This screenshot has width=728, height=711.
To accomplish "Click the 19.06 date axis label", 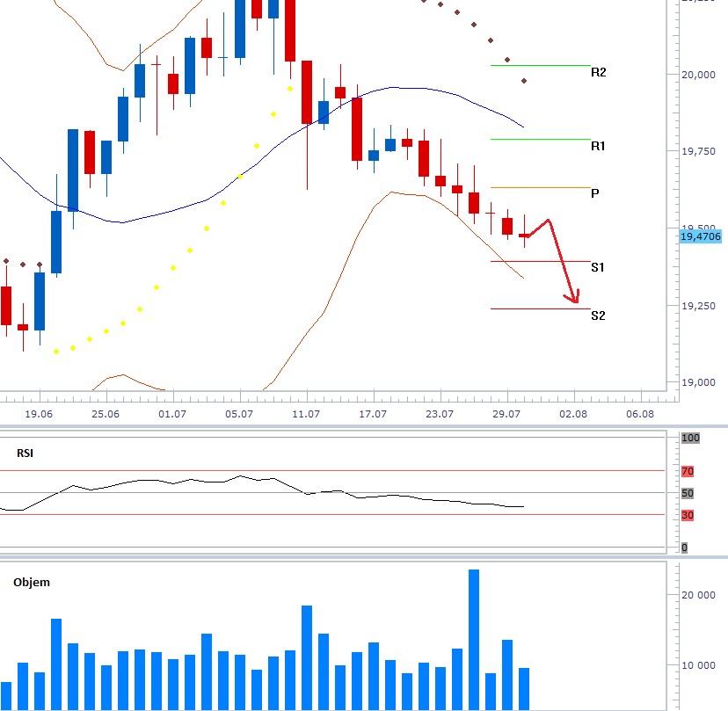I will tap(39, 414).
